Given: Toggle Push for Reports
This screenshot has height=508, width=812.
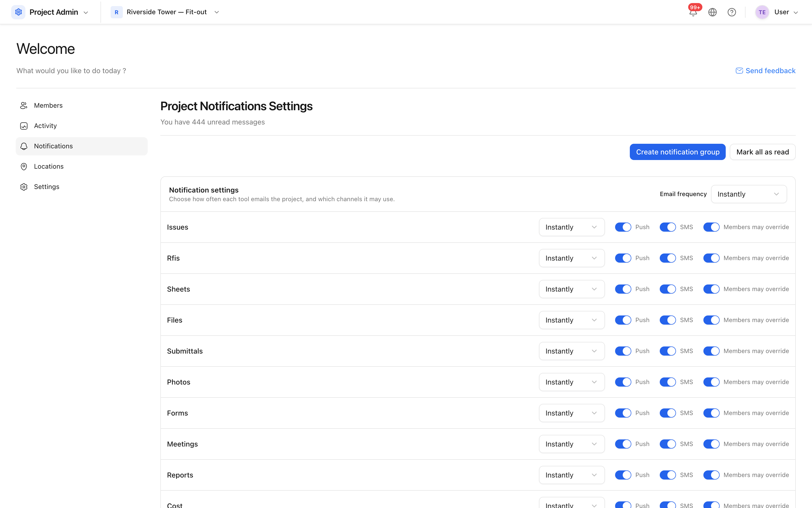Looking at the screenshot, I should click(x=623, y=475).
